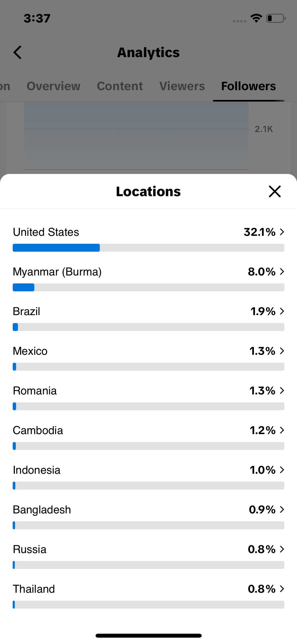Viewport: 297px width, 644px height.
Task: Tap the Wi-Fi status icon
Action: pos(256,18)
